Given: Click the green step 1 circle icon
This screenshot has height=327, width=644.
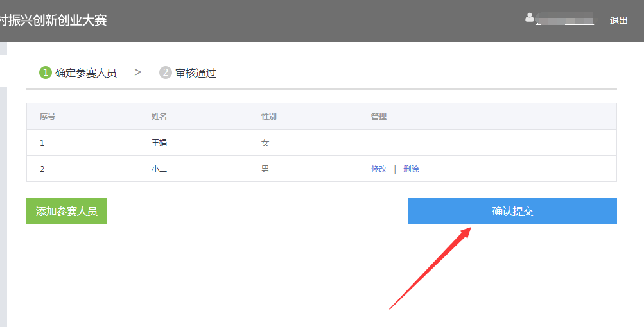Looking at the screenshot, I should click(x=45, y=72).
